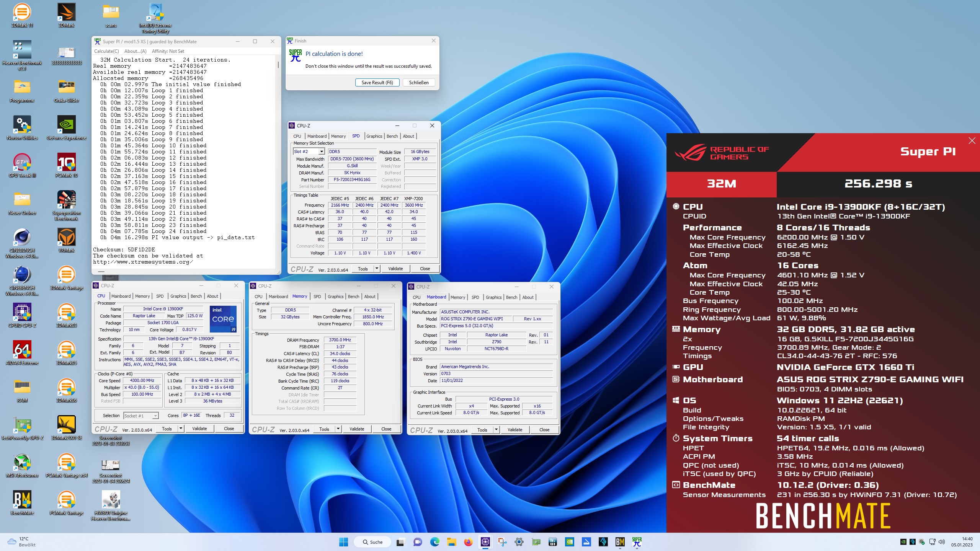Screen dimensions: 980x551
Task: Click BenchMate icon in the taskbar
Action: click(x=620, y=542)
